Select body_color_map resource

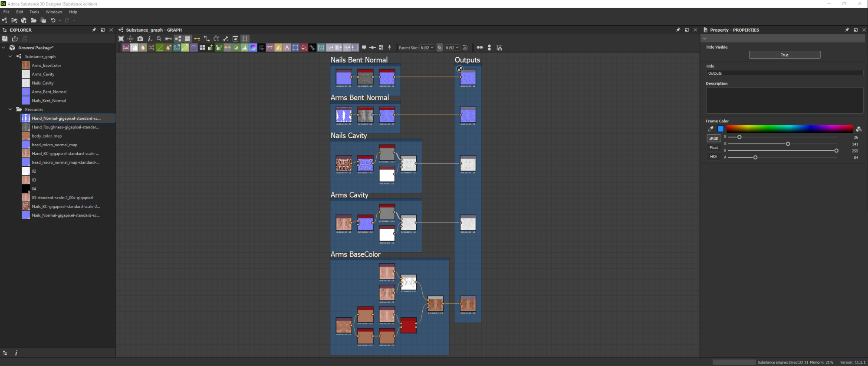pyautogui.click(x=46, y=136)
